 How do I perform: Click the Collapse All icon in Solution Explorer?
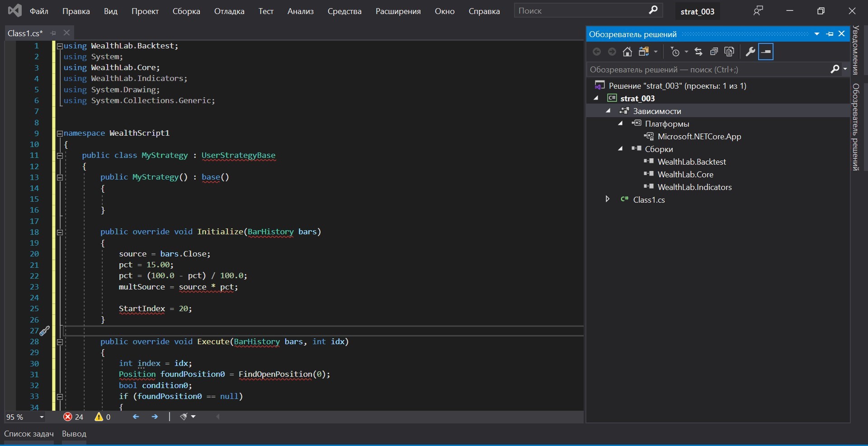(714, 52)
